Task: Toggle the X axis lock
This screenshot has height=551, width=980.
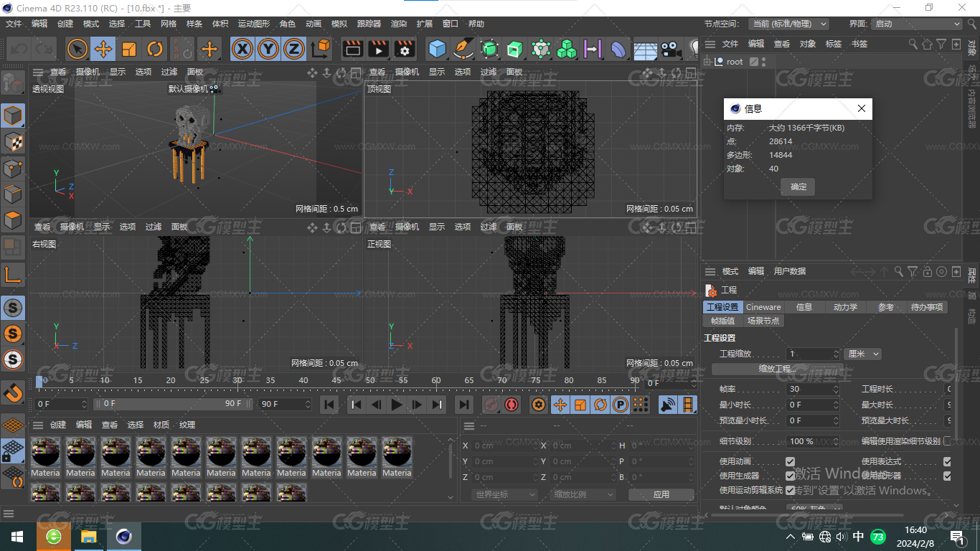Action: coord(242,49)
